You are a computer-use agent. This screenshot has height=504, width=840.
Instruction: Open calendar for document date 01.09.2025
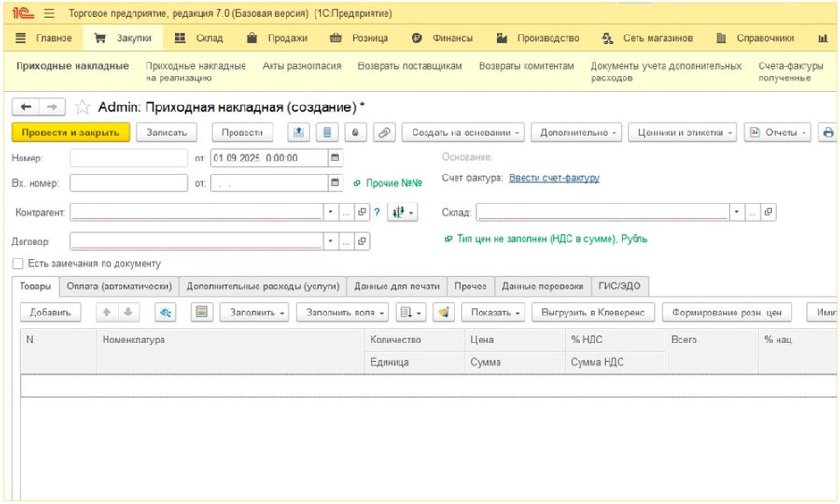(335, 158)
